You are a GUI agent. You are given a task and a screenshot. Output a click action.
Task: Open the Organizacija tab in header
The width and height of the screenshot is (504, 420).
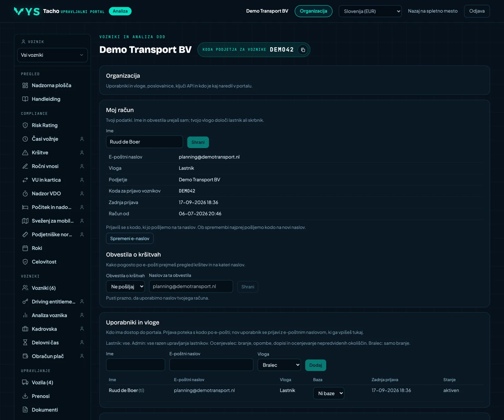coord(313,11)
